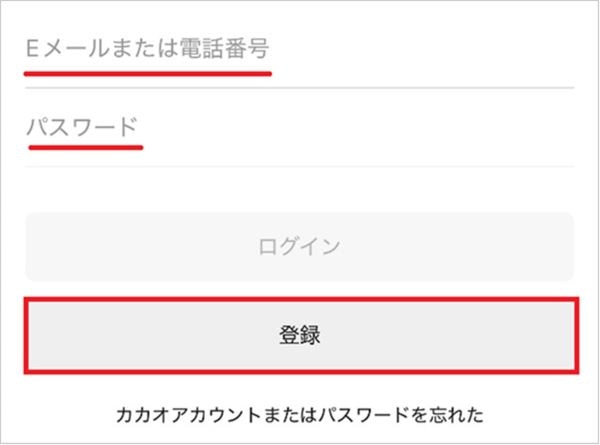Focus the パスワード input field
Viewport: 600px width, 445px height.
click(298, 128)
